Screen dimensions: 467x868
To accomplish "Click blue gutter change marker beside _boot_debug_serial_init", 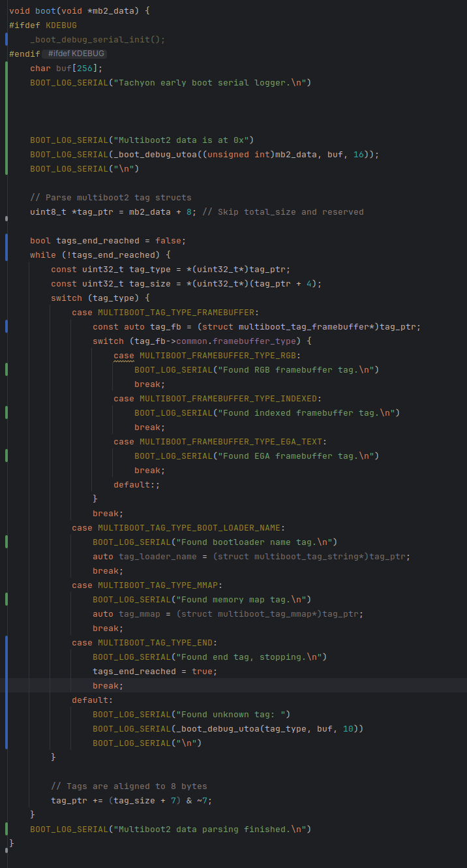I will 7,39.
